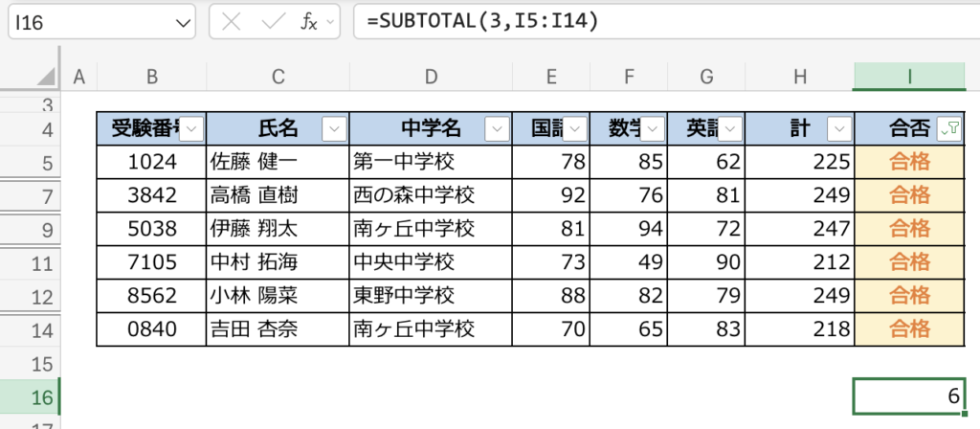The width and height of the screenshot is (980, 429).
Task: Open the 受験番号 column filter dropdown
Action: (191, 129)
